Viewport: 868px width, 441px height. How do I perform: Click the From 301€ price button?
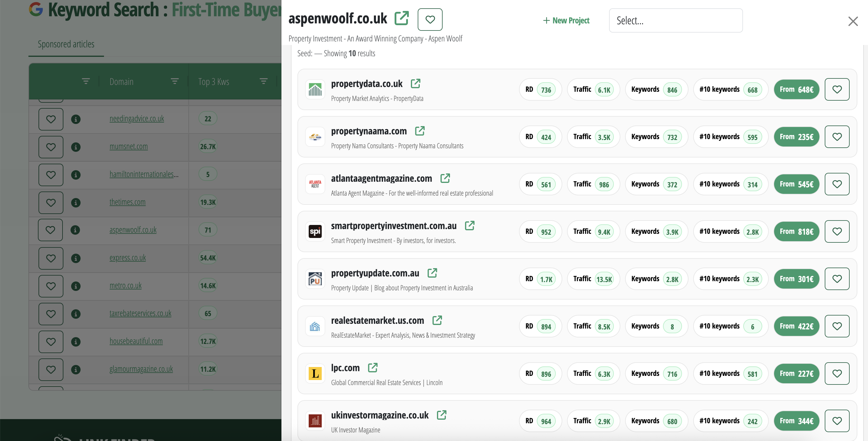coord(797,279)
